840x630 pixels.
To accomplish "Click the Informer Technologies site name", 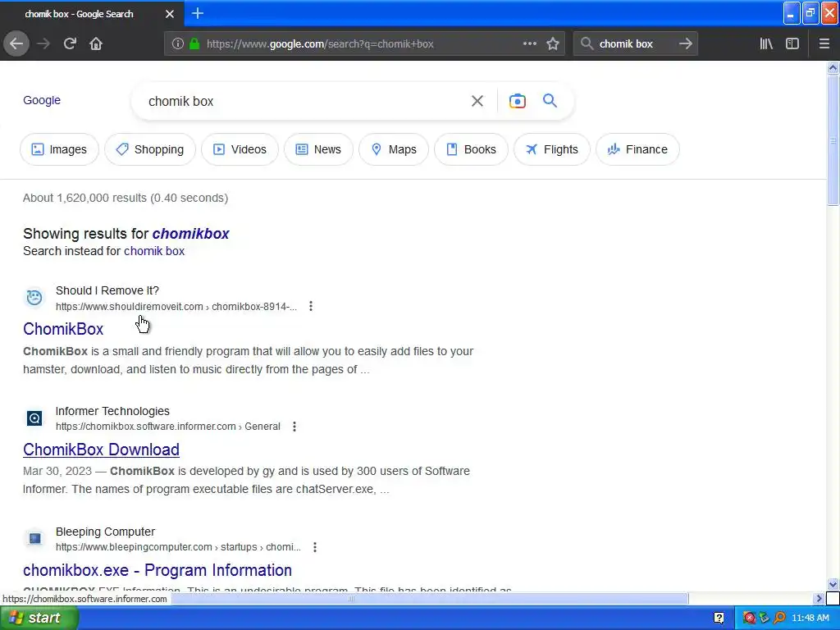I will pos(112,411).
